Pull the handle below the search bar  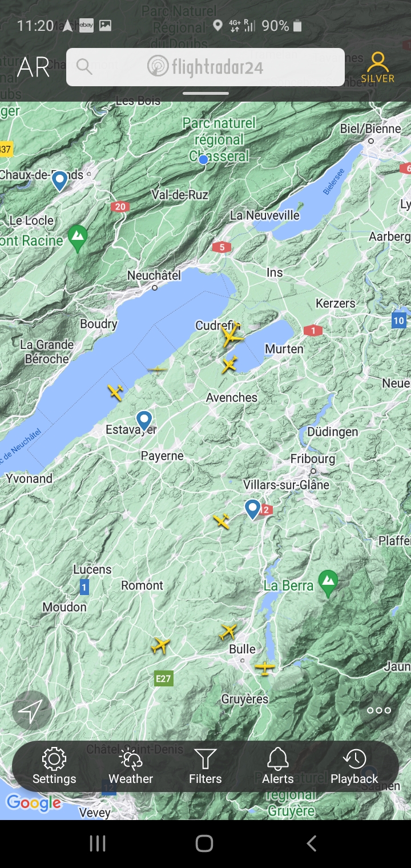click(205, 93)
